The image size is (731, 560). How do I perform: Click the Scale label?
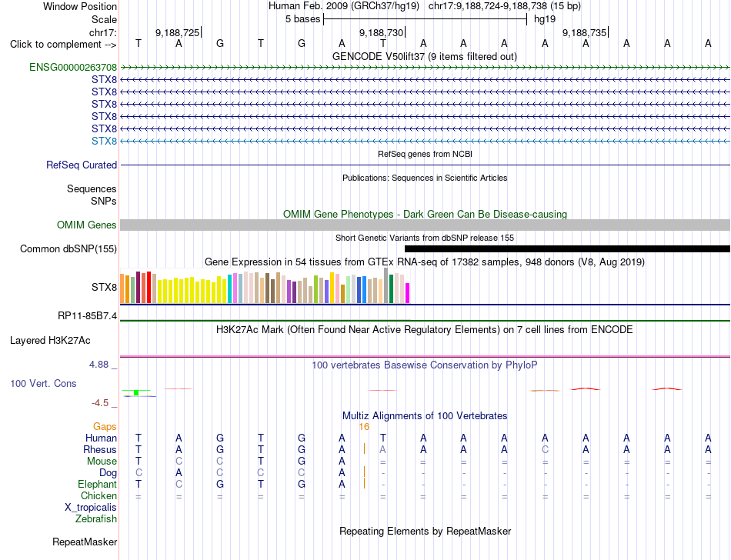pyautogui.click(x=105, y=19)
